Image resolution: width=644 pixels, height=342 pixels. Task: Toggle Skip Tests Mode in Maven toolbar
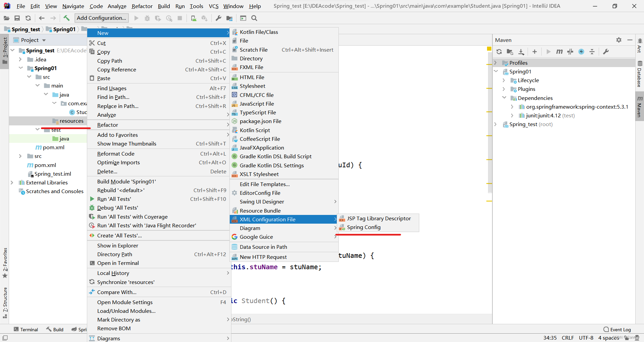point(581,52)
